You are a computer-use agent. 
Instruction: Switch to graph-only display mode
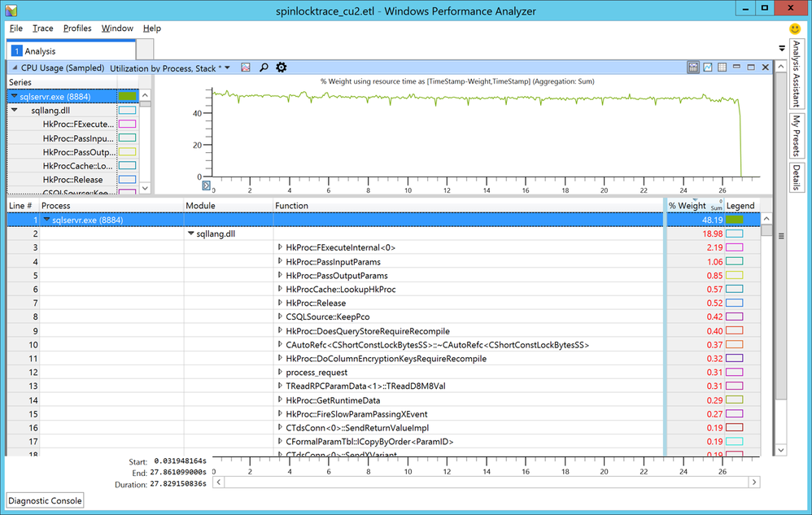707,68
